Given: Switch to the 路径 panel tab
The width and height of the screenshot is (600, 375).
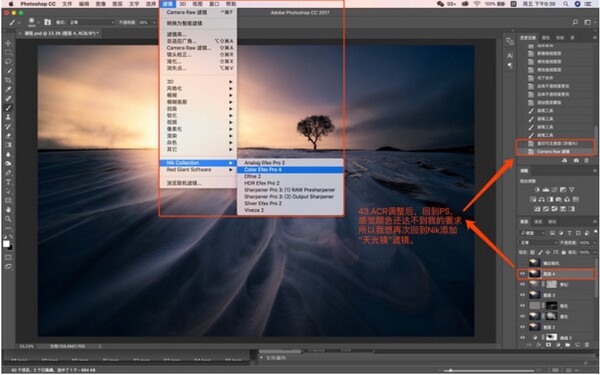Looking at the screenshot, I should coord(552,222).
